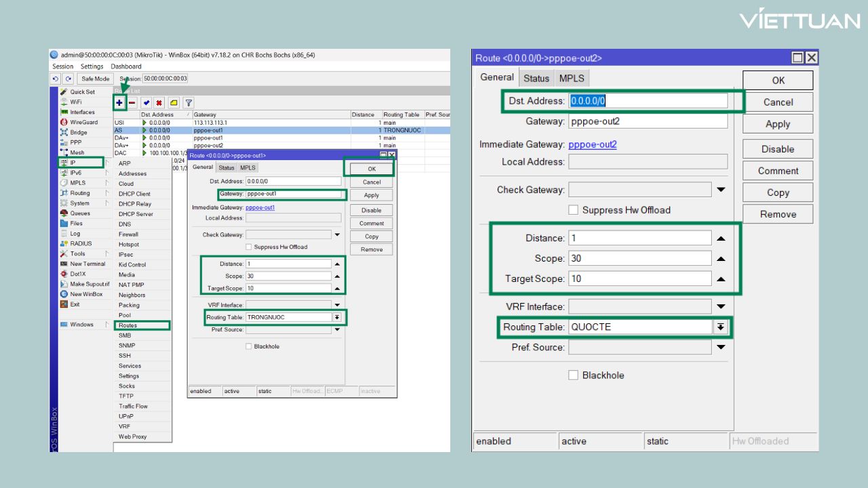Click the blue checkmark enable icon
The image size is (868, 488).
click(146, 103)
